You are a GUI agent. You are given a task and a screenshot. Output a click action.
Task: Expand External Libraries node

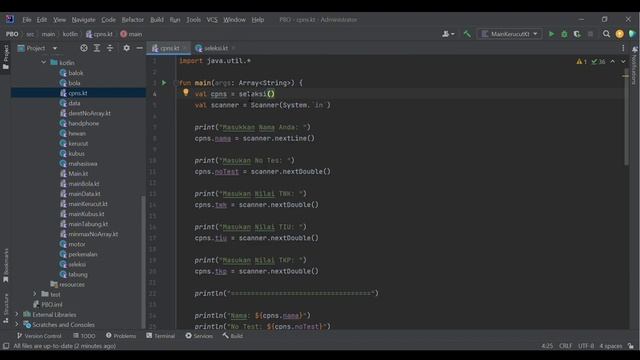pos(17,315)
